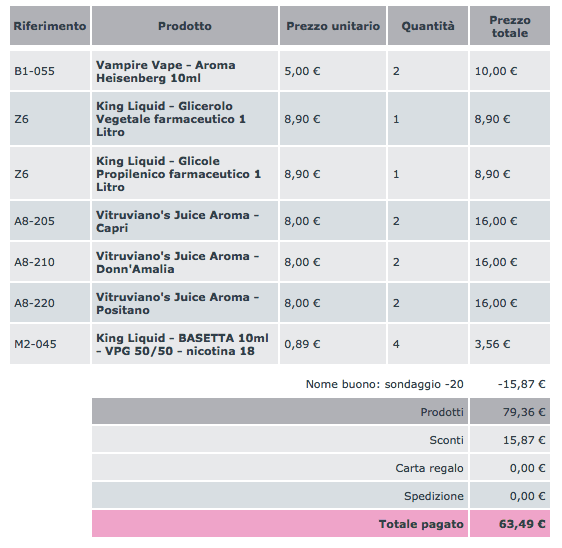Select the Spedizione shipping row
This screenshot has width=562, height=548.
point(321,496)
